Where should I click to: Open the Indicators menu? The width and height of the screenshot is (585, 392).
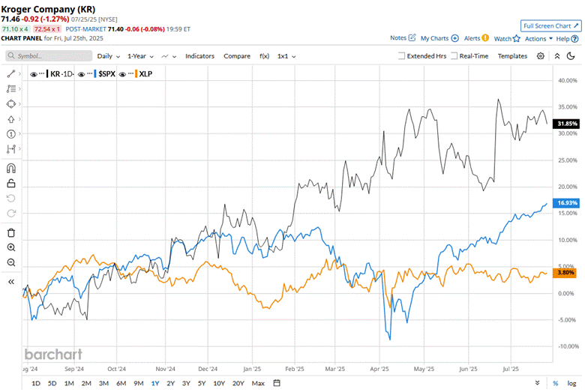click(199, 56)
